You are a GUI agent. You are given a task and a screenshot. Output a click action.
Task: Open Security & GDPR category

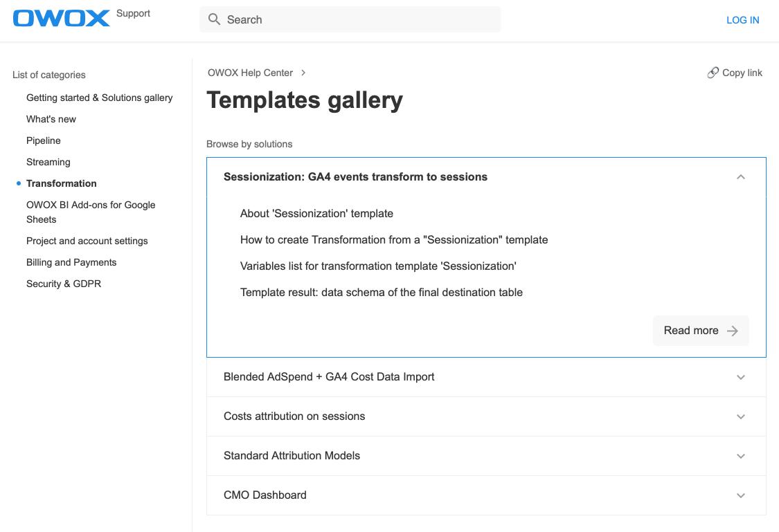[64, 284]
